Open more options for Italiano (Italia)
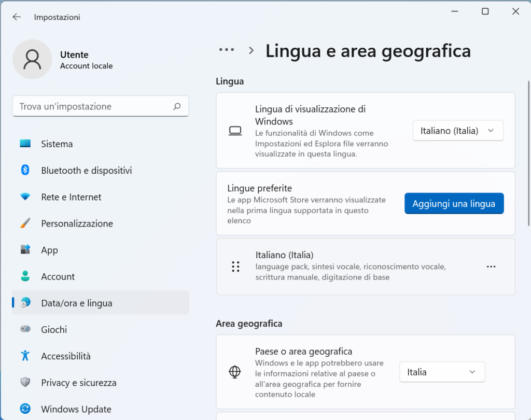The height and width of the screenshot is (420, 531). 491,267
